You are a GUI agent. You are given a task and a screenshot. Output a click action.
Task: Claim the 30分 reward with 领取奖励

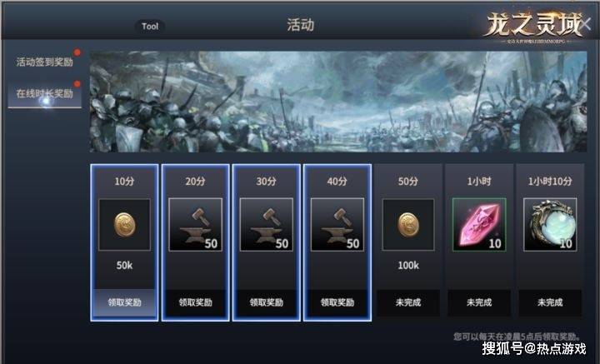pyautogui.click(x=267, y=302)
